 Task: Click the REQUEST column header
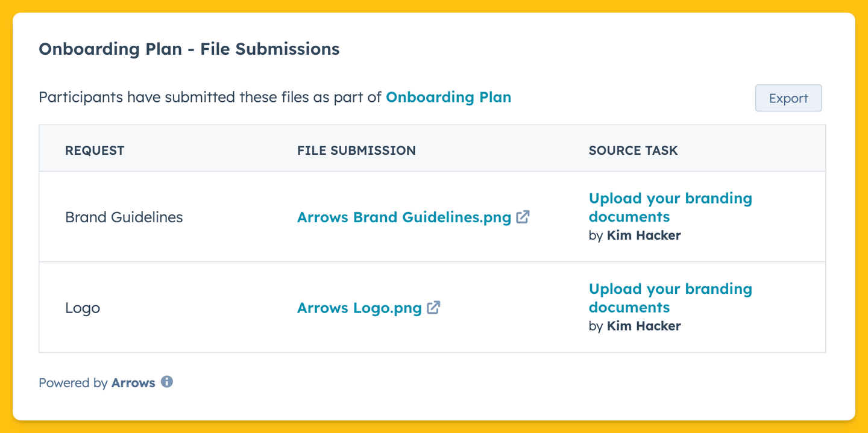(95, 151)
